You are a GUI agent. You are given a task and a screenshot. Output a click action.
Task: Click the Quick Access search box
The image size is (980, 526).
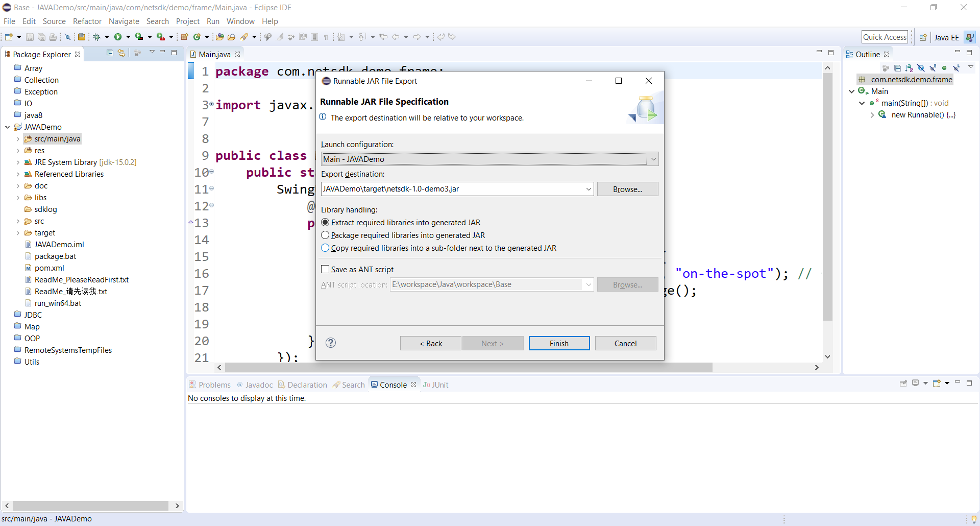tap(885, 37)
